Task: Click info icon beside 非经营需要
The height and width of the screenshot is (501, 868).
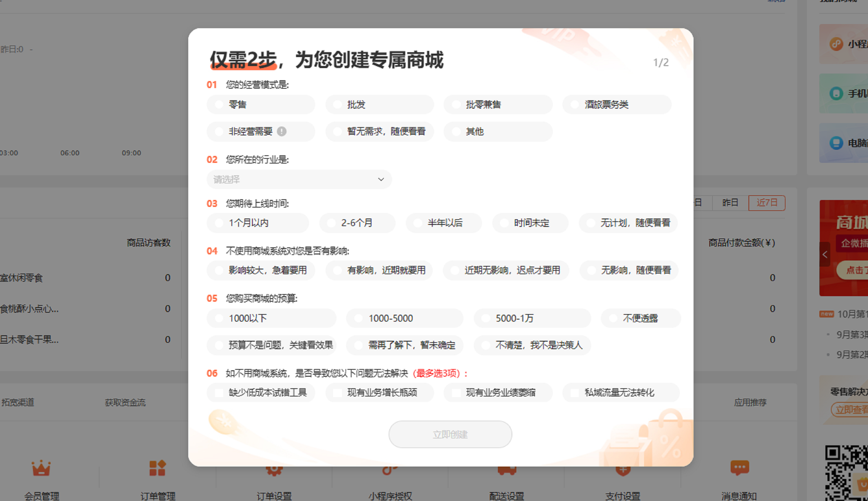Action: pos(282,132)
